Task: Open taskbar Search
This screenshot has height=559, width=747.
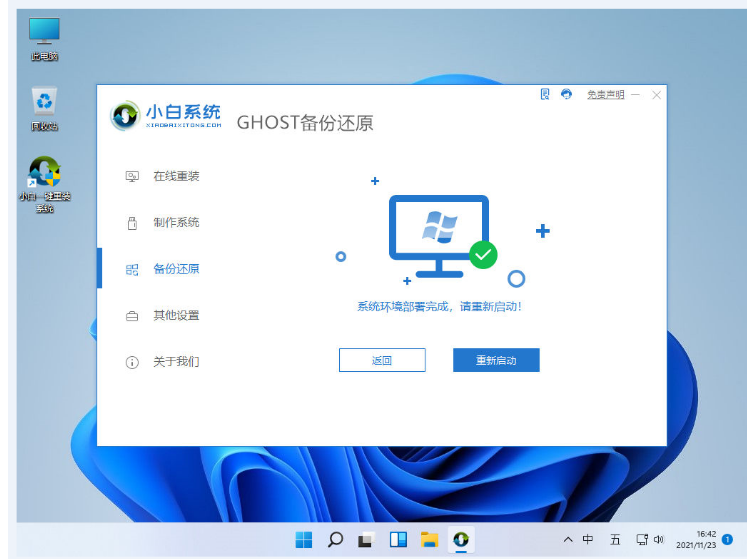Action: (335, 539)
